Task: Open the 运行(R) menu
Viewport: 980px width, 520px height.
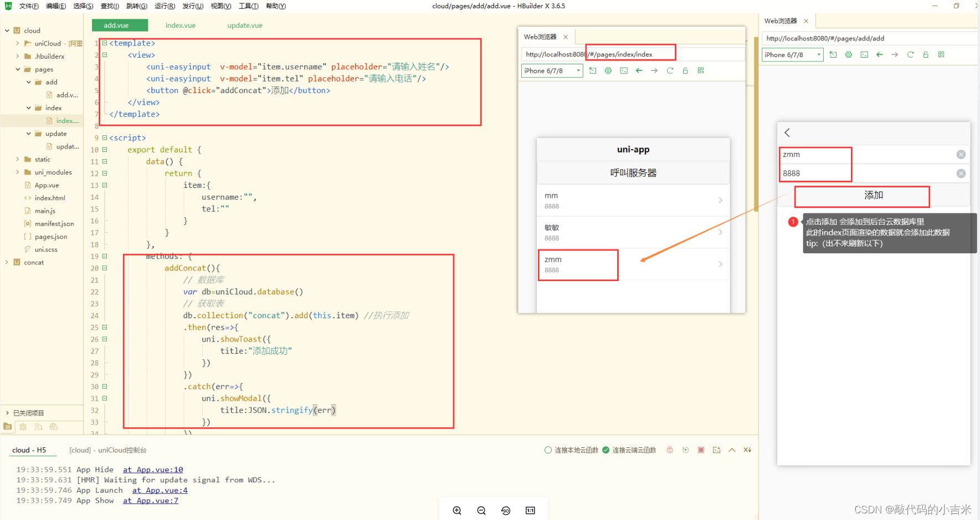Action: (x=165, y=6)
